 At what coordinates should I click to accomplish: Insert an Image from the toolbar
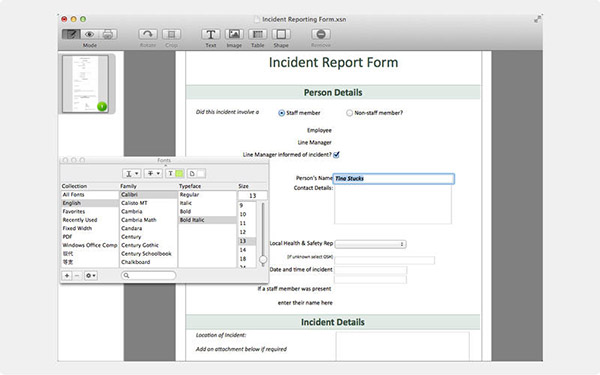(x=234, y=34)
